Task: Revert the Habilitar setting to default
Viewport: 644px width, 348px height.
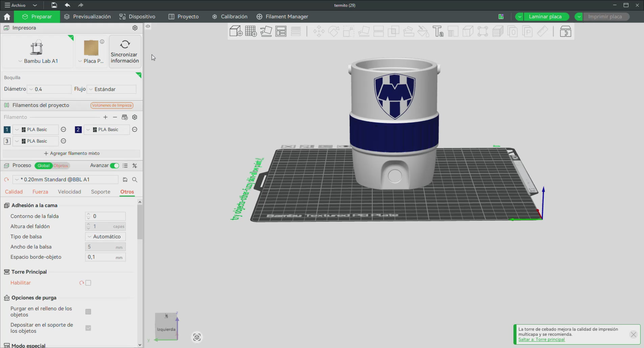Action: (82, 283)
